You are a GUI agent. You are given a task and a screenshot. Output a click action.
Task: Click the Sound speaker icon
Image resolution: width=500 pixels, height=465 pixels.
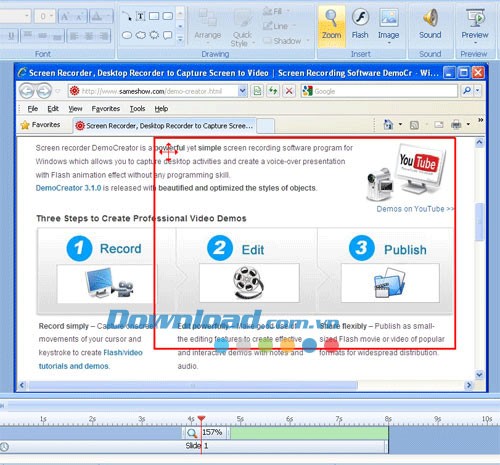430,17
